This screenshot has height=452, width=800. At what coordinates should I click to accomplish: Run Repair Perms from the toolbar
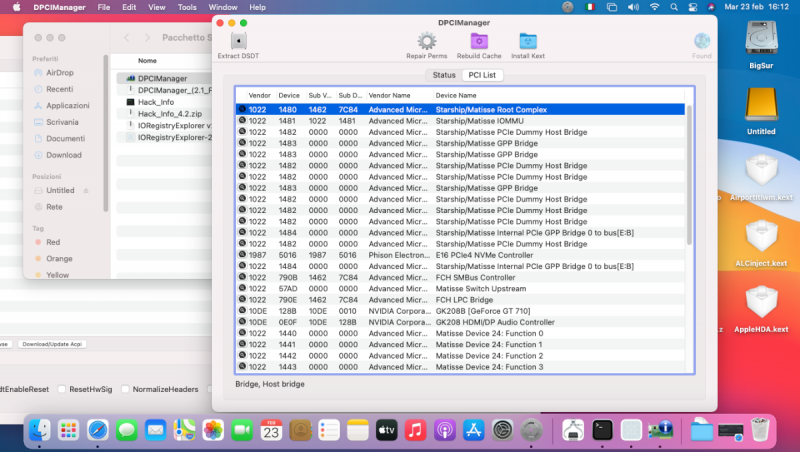coord(427,42)
